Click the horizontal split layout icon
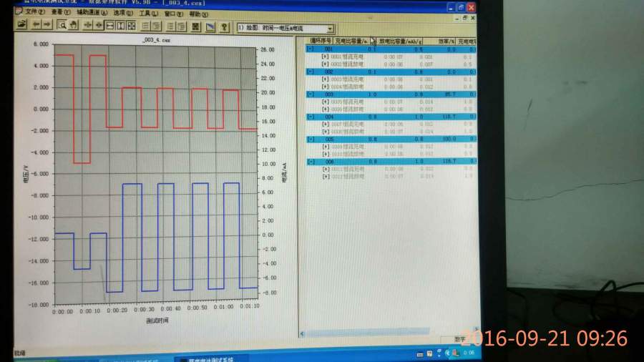This screenshot has width=644, height=362. [110, 26]
